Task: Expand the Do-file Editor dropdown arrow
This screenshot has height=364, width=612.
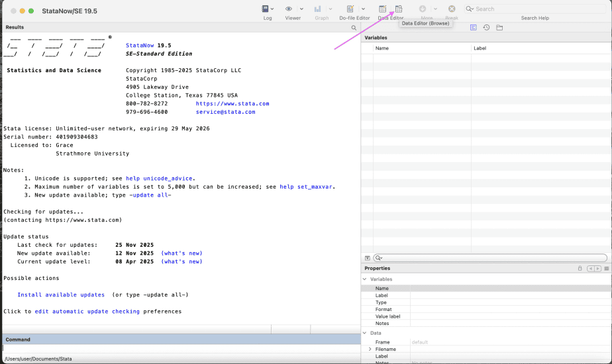Action: point(364,9)
